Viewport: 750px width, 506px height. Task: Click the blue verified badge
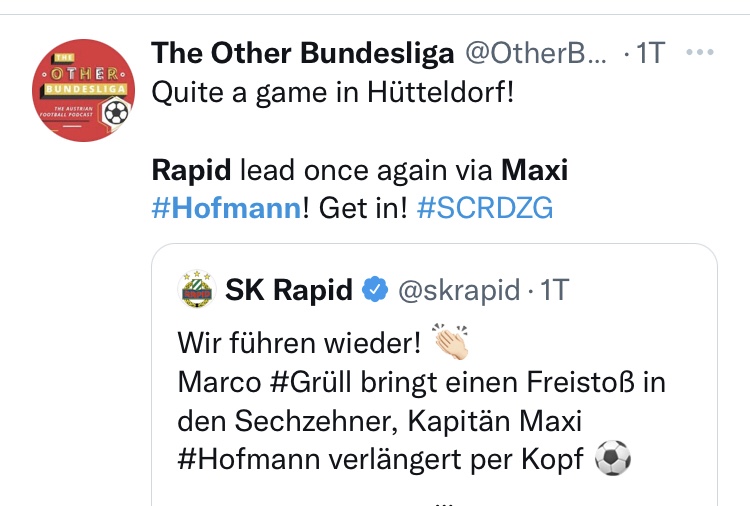[x=375, y=290]
